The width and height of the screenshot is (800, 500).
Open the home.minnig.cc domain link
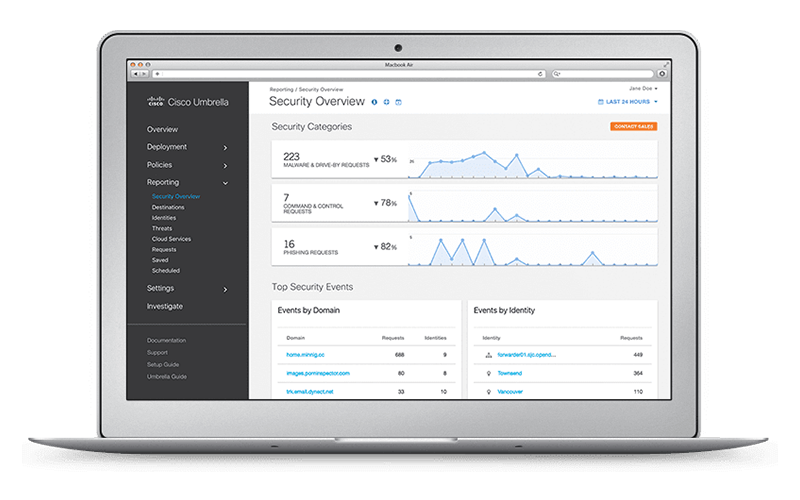(x=307, y=355)
